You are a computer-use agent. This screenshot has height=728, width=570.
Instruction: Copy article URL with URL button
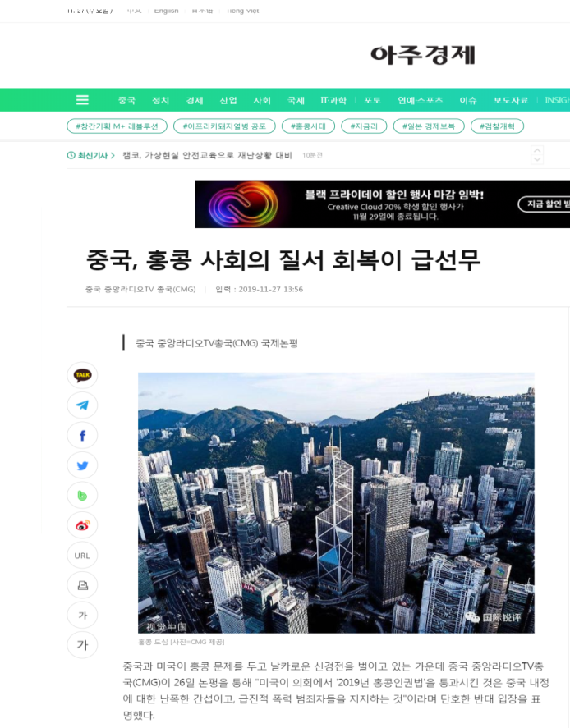click(x=82, y=556)
